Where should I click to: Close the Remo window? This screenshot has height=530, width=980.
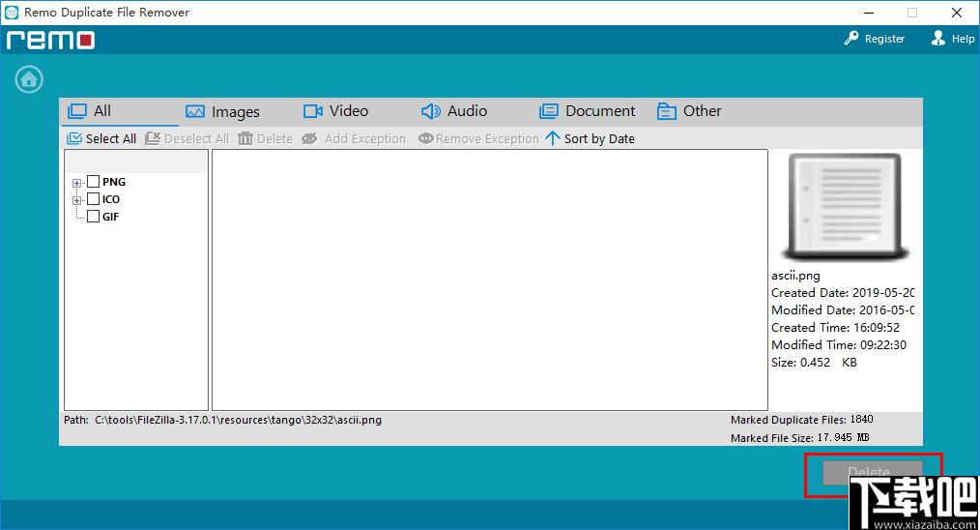pos(957,13)
